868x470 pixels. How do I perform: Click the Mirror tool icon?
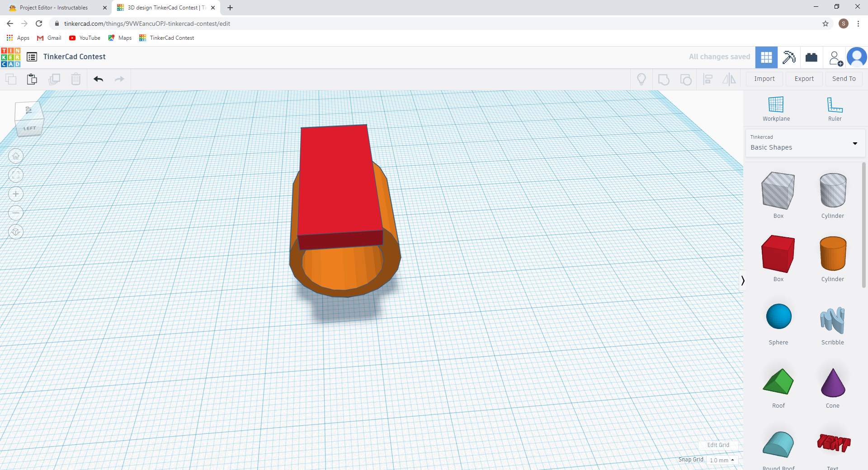[729, 80]
